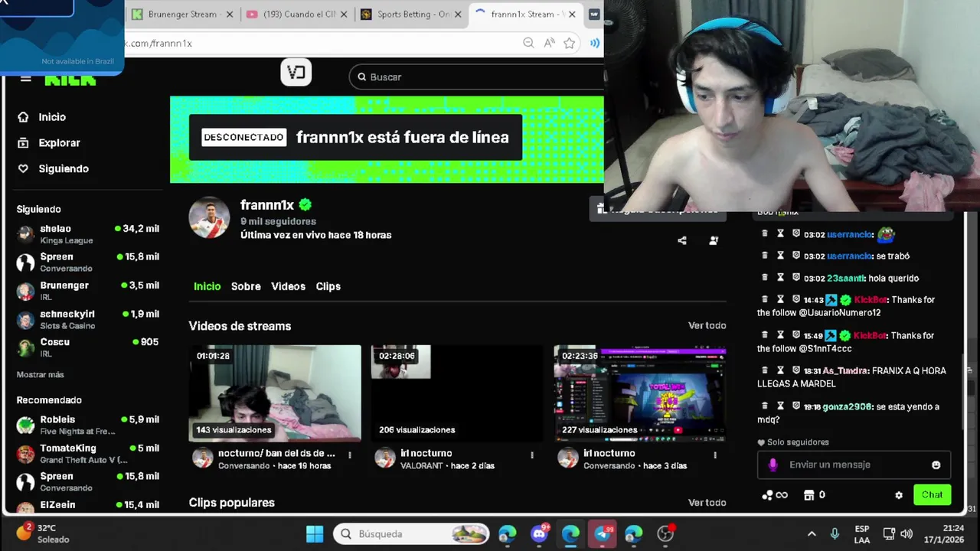
Task: Delete the gonza2908 message with trash icon
Action: (764, 406)
